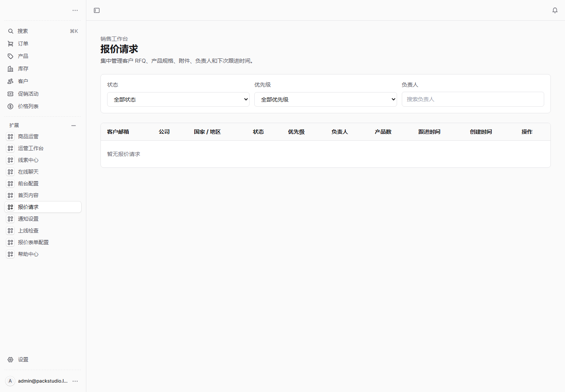Open 商品运营 extension page
565x392 pixels.
[43, 136]
